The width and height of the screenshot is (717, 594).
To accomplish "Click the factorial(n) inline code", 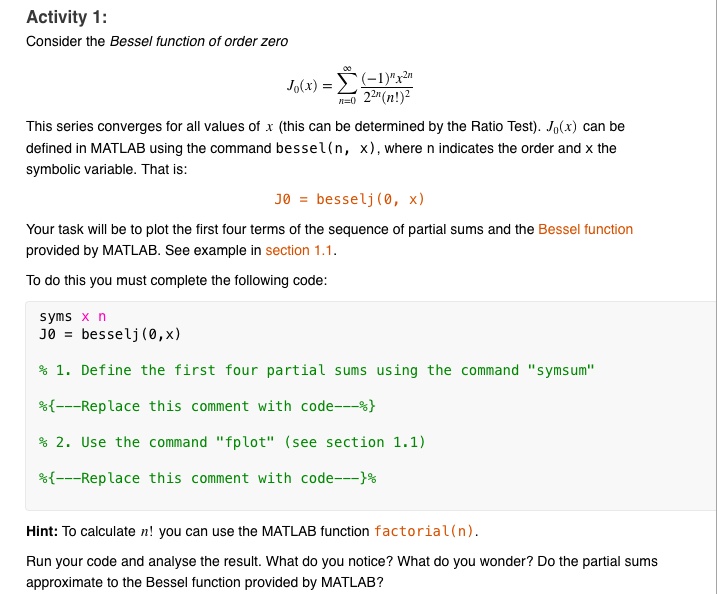I will click(424, 531).
